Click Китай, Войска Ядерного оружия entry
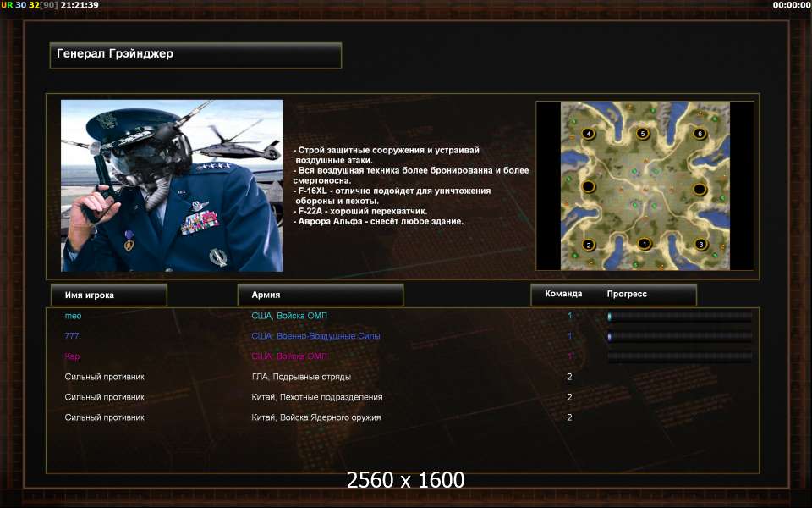The width and height of the screenshot is (812, 508). click(x=315, y=417)
